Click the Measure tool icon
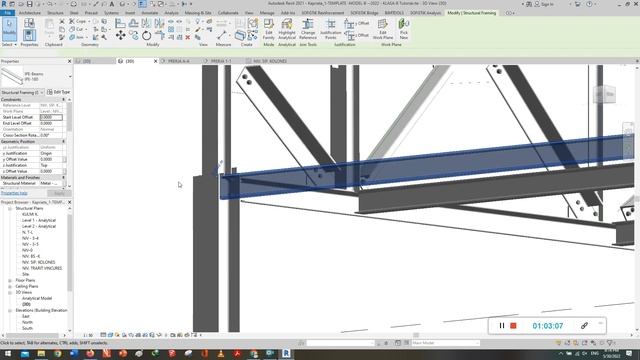Image resolution: width=640 pixels, height=360 pixels. [222, 36]
